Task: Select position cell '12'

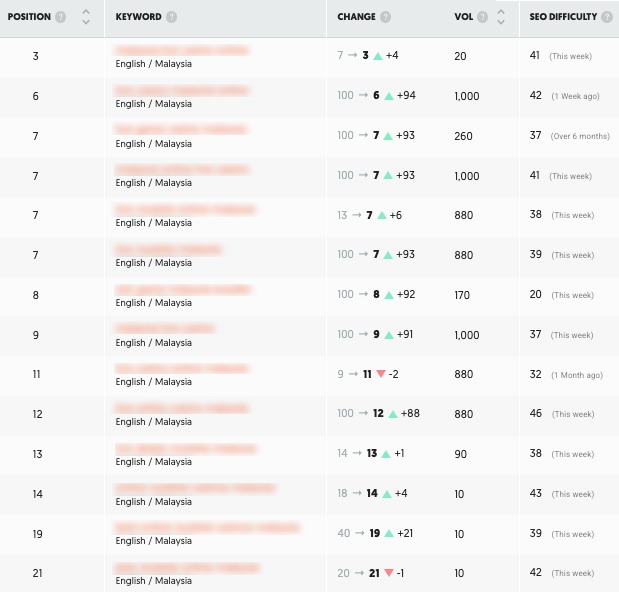Action: 38,414
